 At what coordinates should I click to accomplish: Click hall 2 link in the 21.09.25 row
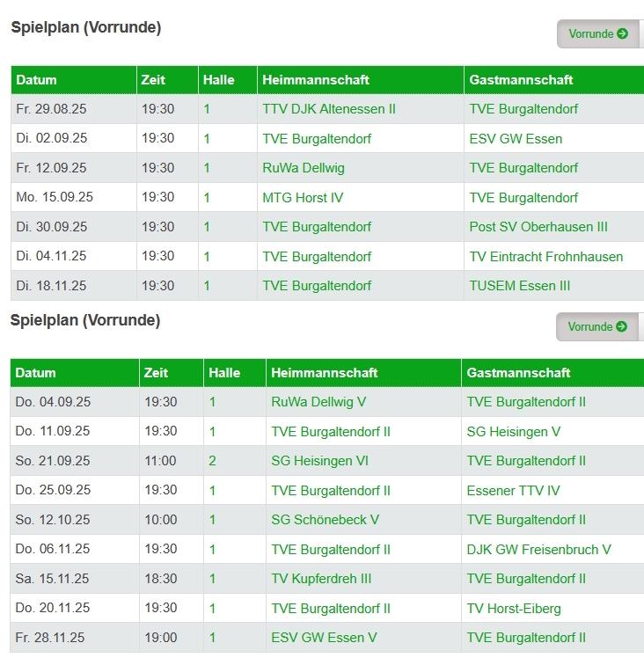click(x=212, y=461)
